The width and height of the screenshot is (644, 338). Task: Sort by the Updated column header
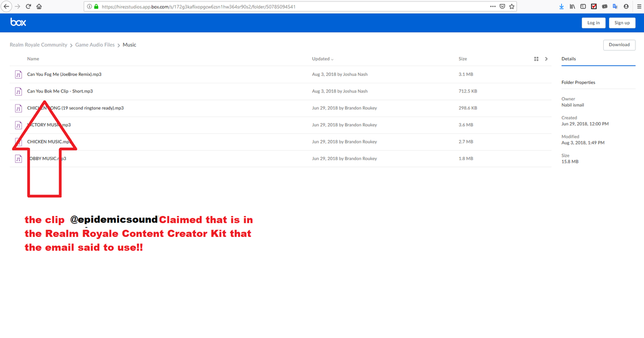point(323,59)
